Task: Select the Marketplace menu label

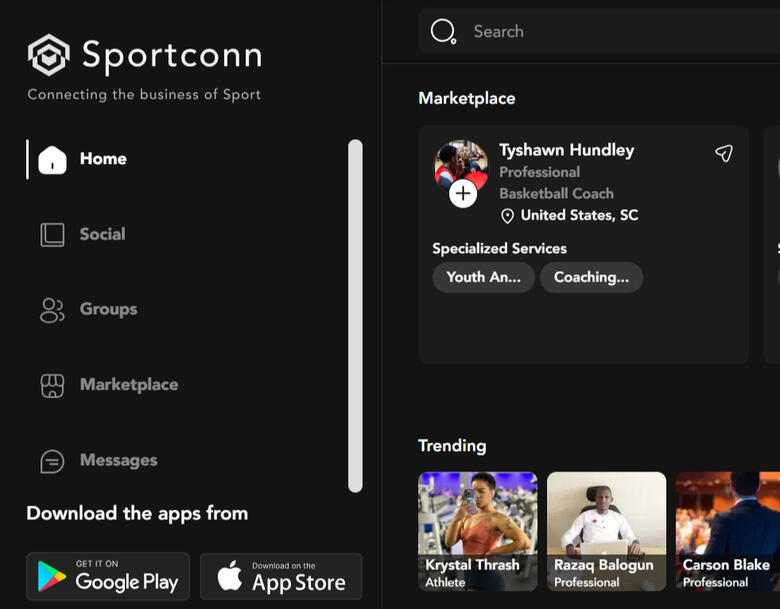Action: [x=129, y=385]
